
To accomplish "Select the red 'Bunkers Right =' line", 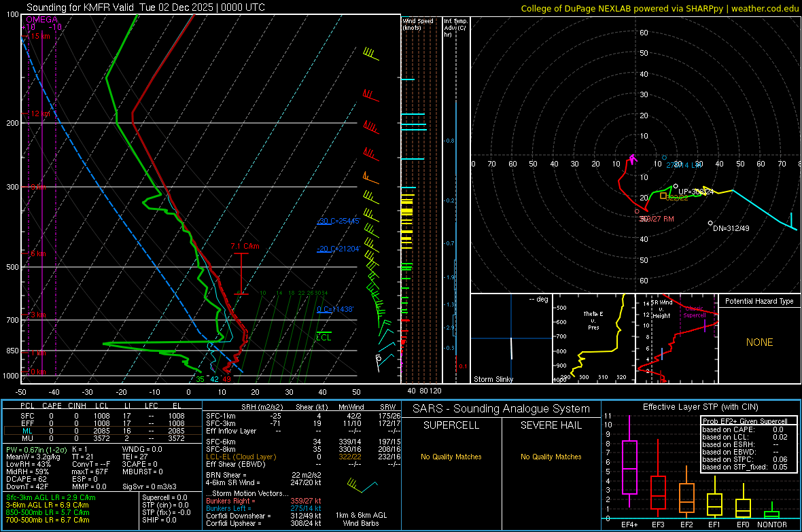I will (x=264, y=501).
